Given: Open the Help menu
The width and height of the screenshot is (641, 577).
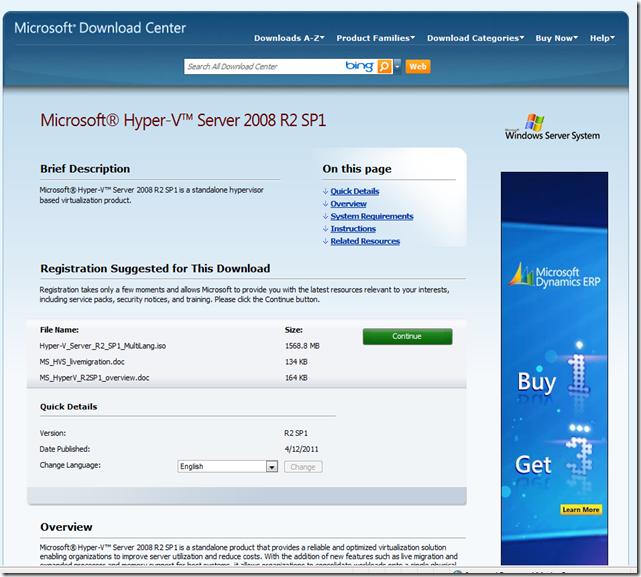Looking at the screenshot, I should 602,38.
